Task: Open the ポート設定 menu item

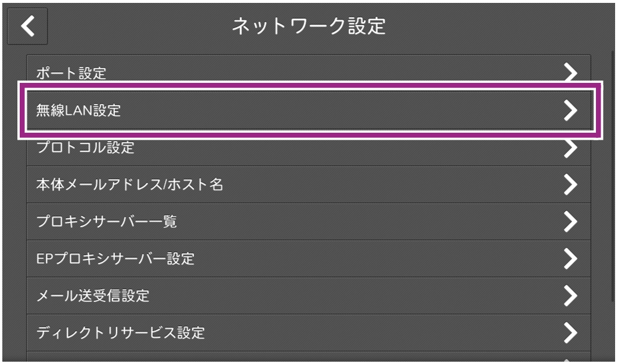Action: click(x=72, y=74)
